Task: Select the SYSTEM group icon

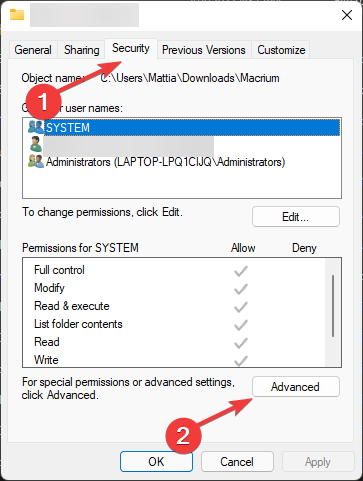Action: [x=36, y=127]
